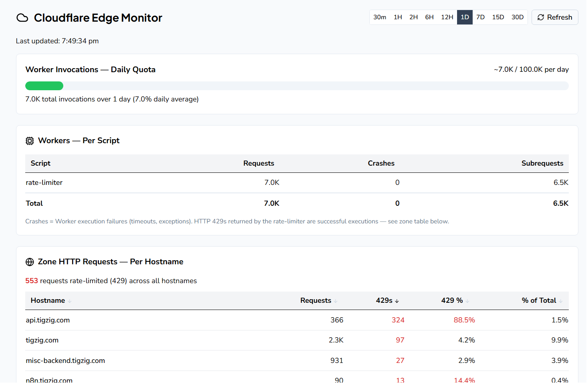Choose the 12H time range

click(x=447, y=17)
